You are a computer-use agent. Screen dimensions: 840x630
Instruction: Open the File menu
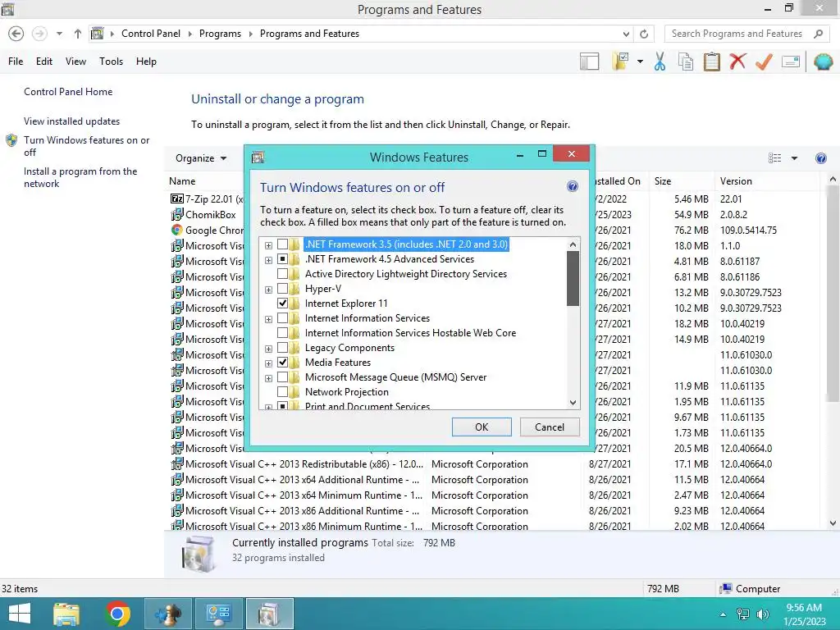coord(16,62)
